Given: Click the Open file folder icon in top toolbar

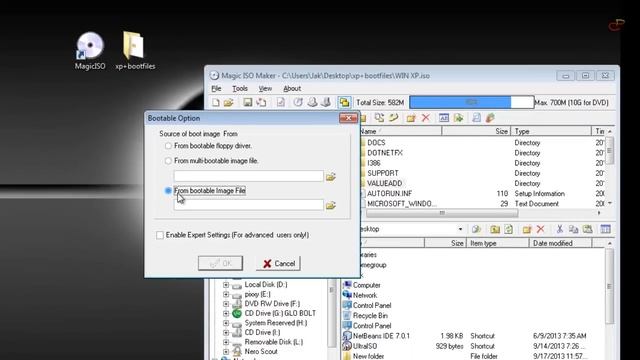Looking at the screenshot, I should (229, 102).
